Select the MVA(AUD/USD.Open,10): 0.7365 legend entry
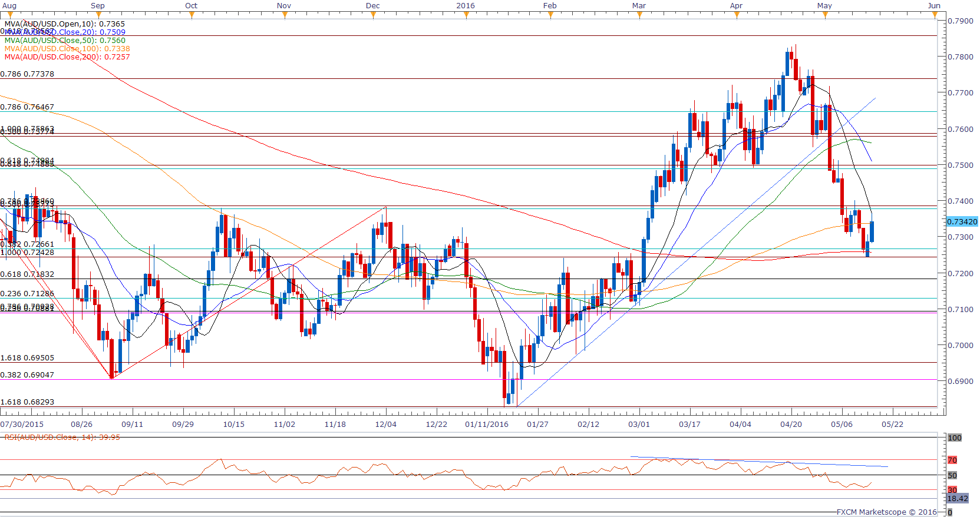 click(x=65, y=24)
